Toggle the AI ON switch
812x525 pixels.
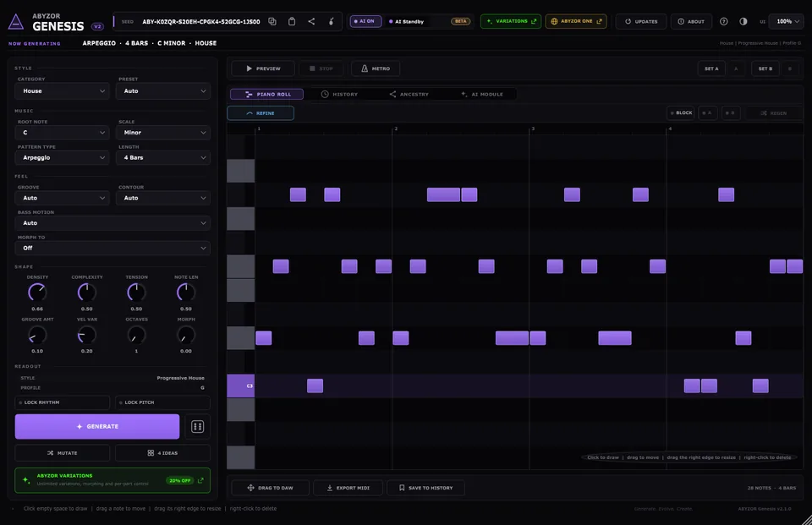click(365, 21)
